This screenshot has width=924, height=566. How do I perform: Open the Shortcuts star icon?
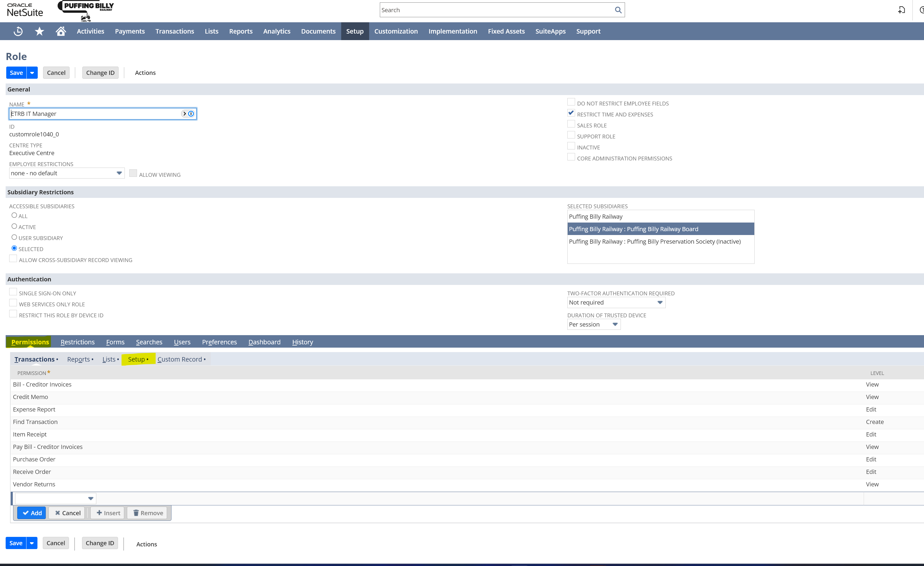pos(39,31)
